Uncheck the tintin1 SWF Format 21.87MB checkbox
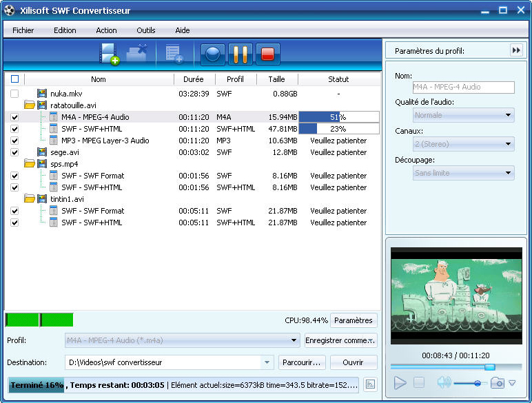 point(14,211)
